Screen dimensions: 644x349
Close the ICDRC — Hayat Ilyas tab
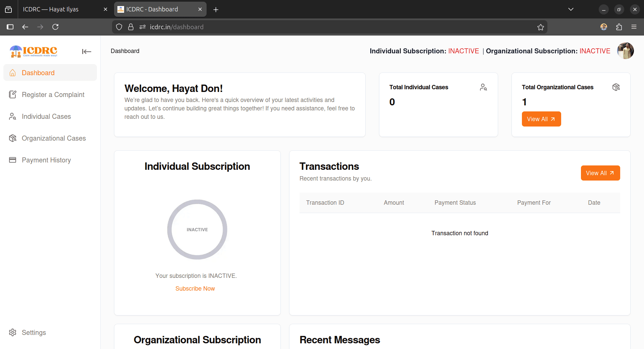pos(105,9)
